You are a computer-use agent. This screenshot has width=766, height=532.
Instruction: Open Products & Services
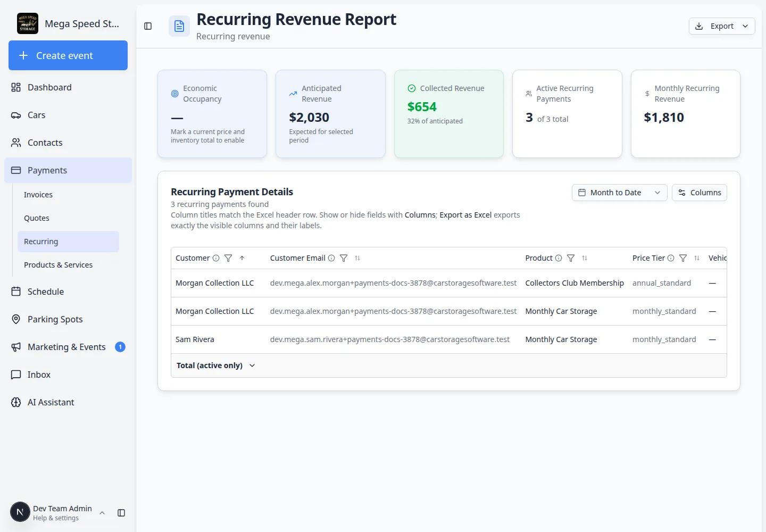point(68,265)
